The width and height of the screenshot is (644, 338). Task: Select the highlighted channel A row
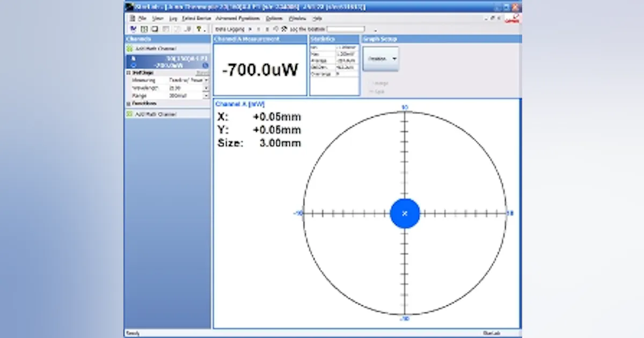point(167,62)
